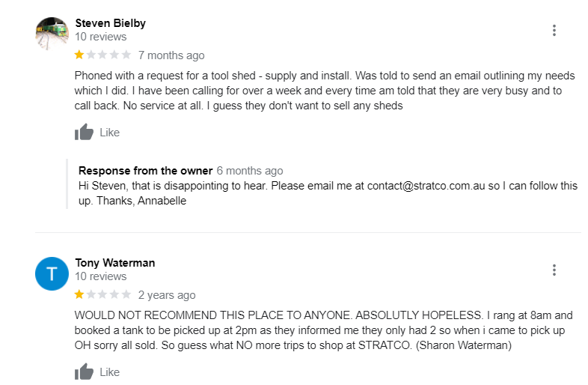Click the 7 months ago timestamp
Screen dimensions: 588x385
tap(171, 55)
